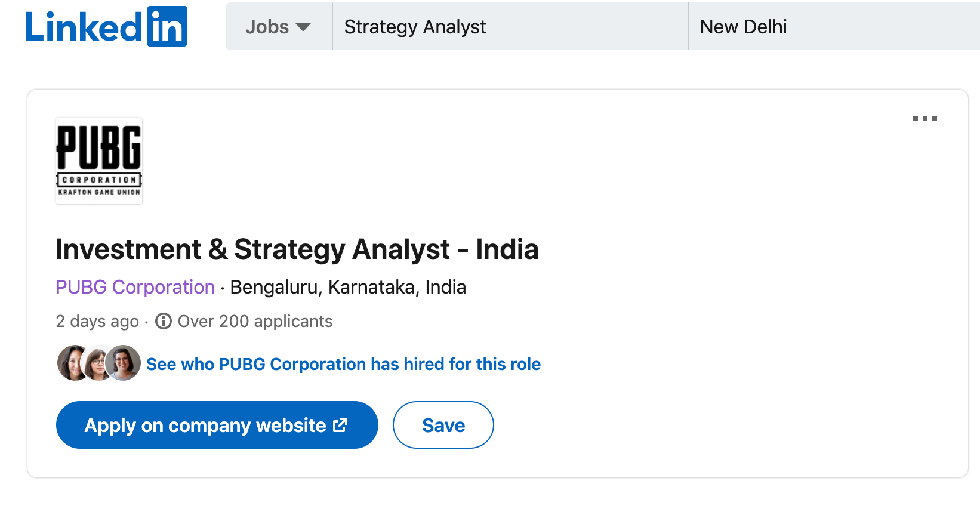This screenshot has width=980, height=518.
Task: Click the external link icon in Apply button
Action: [340, 425]
